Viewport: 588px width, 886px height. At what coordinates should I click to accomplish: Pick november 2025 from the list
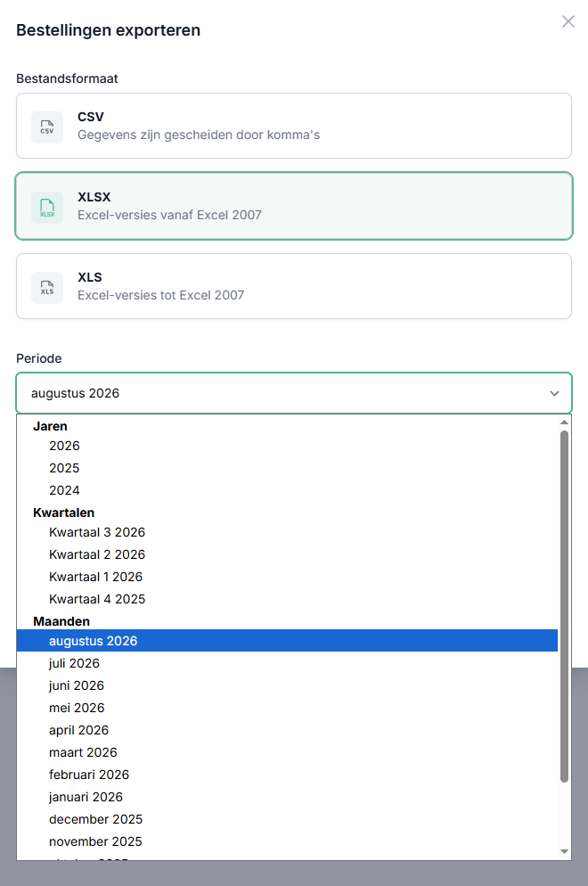coord(287,841)
